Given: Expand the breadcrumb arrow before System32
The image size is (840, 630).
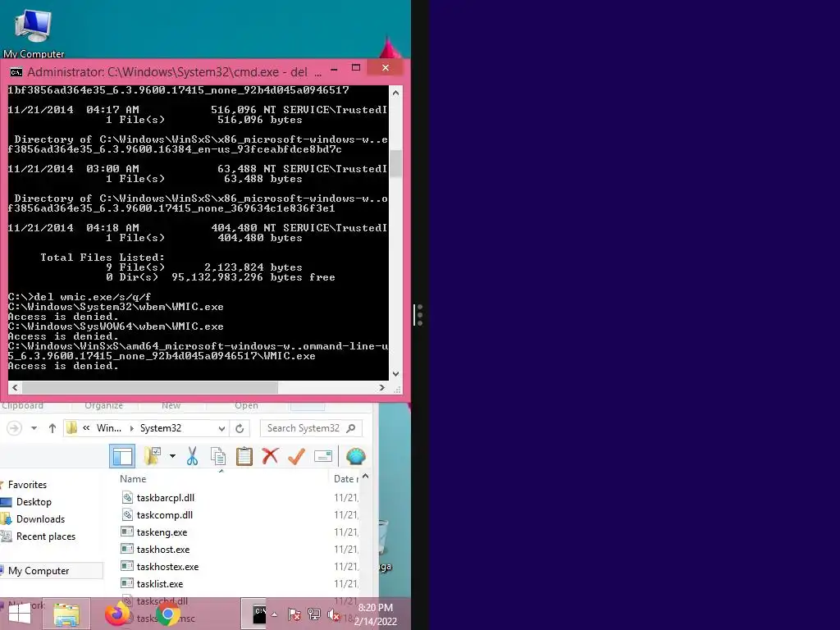Looking at the screenshot, I should [x=131, y=428].
